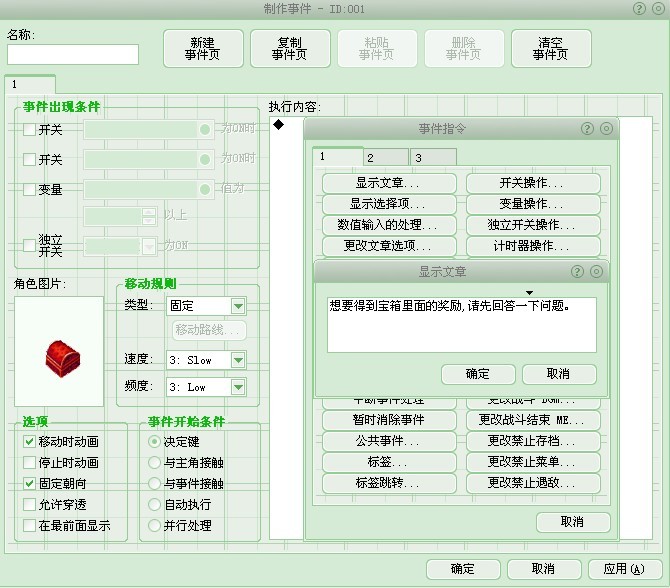Open the 类型 移动规则 dropdown
The width and height of the screenshot is (670, 588).
[238, 306]
